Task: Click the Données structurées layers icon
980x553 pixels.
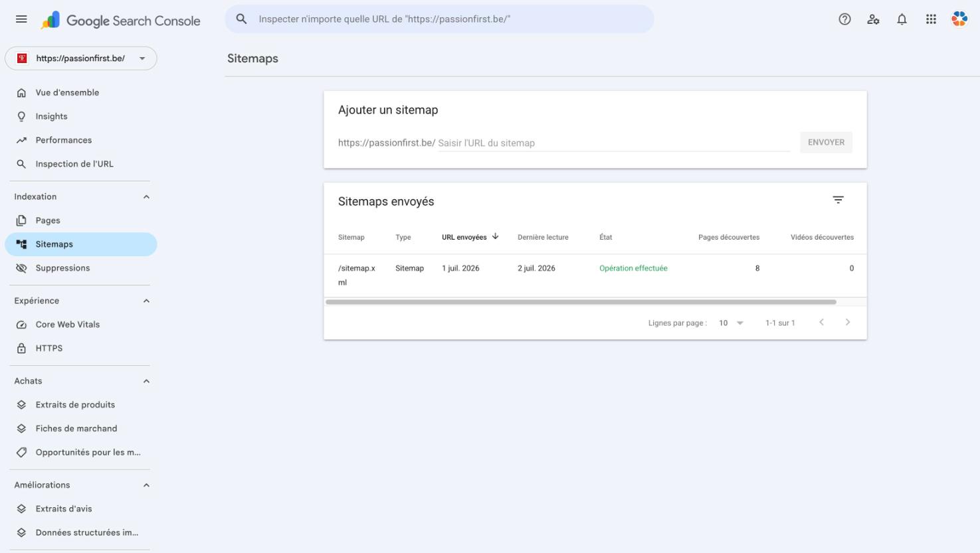Action: tap(21, 532)
